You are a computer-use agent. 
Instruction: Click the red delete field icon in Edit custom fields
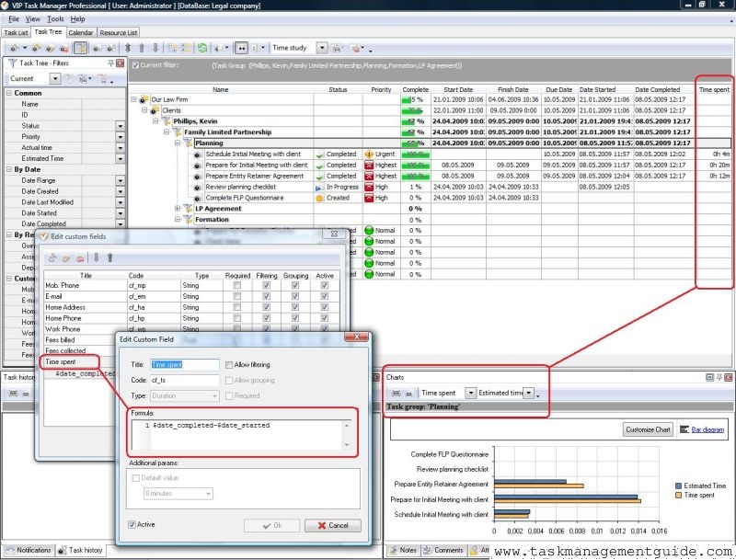pos(80,257)
